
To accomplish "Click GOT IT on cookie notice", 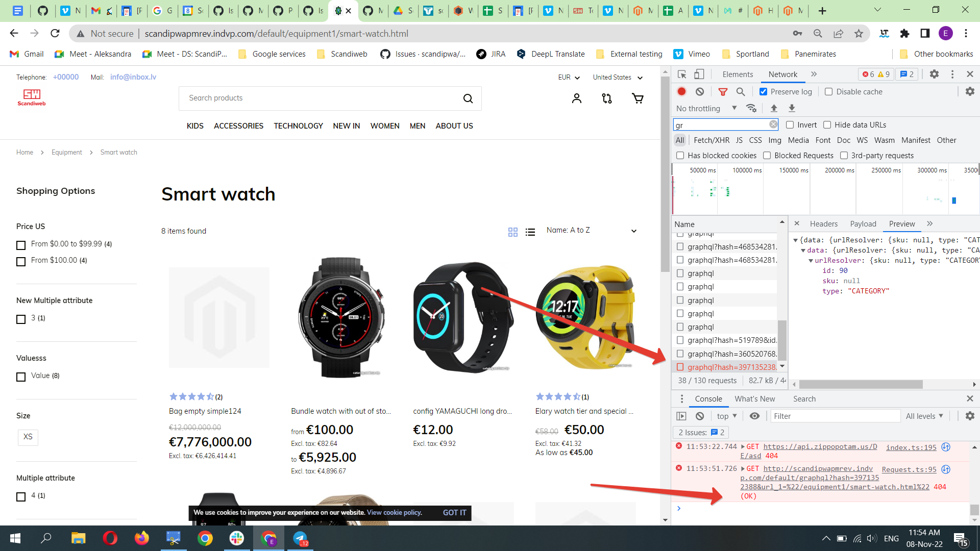I will pos(454,513).
